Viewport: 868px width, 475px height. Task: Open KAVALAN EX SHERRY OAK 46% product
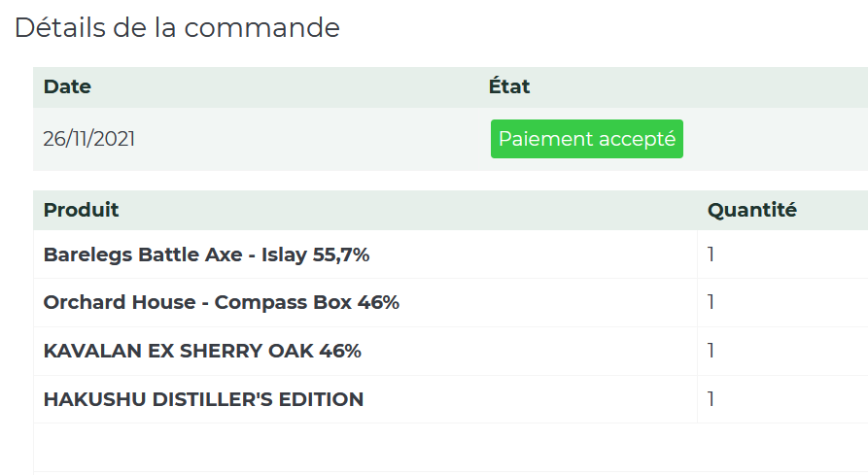tap(202, 351)
